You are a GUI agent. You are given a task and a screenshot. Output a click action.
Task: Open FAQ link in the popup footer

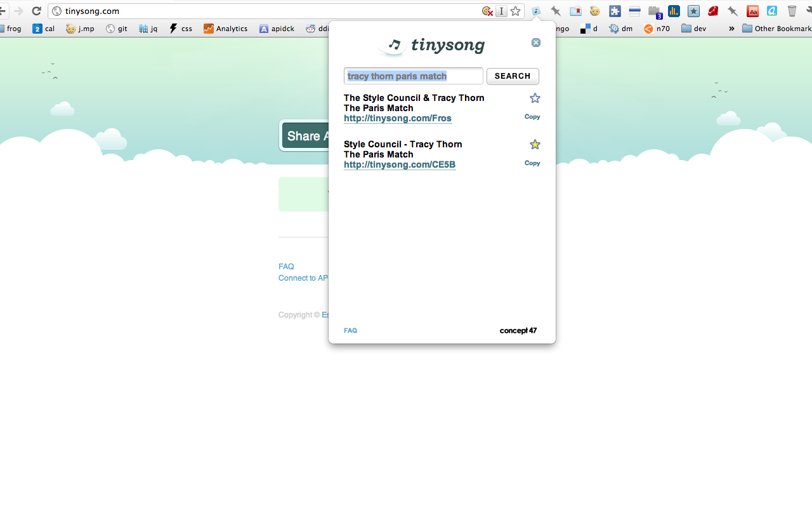(x=350, y=331)
